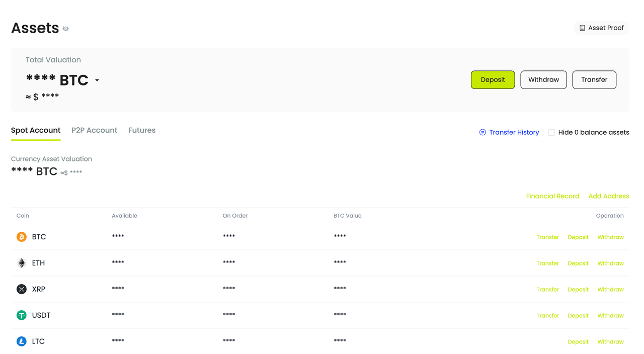Screen dimensions: 644x354
Task: Click the Total Valuation label
Action: tap(53, 60)
